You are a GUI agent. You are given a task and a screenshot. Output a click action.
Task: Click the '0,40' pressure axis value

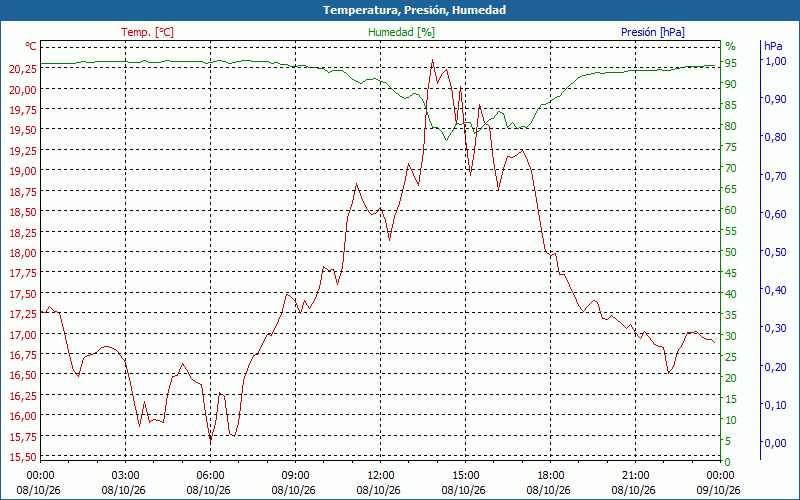(776, 290)
